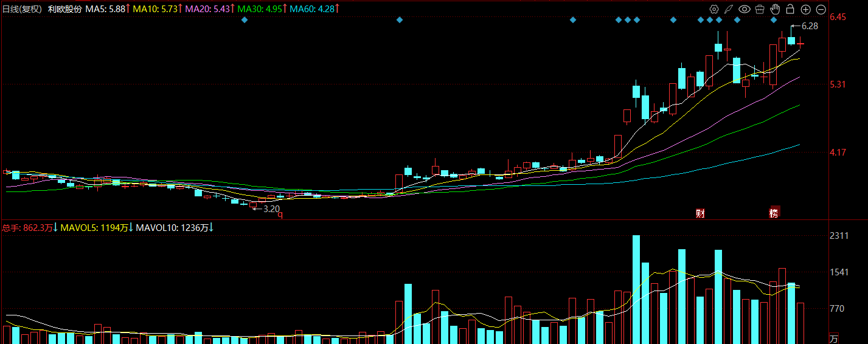The width and height of the screenshot is (868, 344).
Task: Zoom in with the plus icon
Action: (805, 9)
